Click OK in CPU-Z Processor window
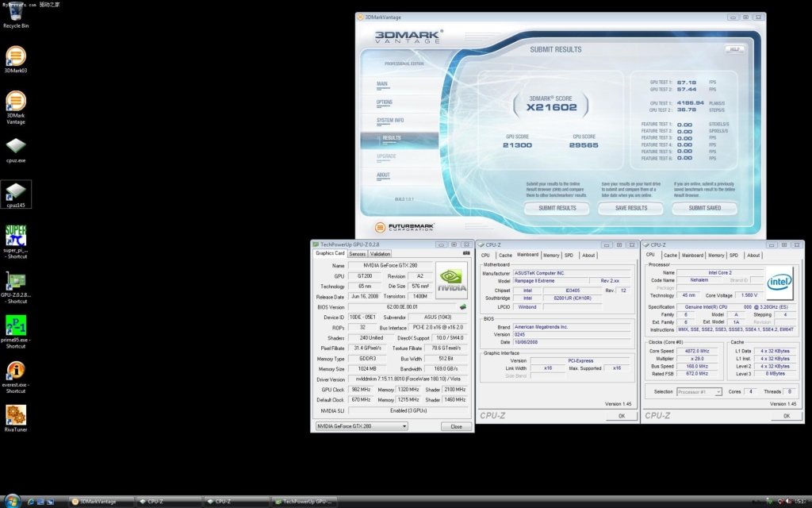This screenshot has width=812, height=508. tap(787, 416)
